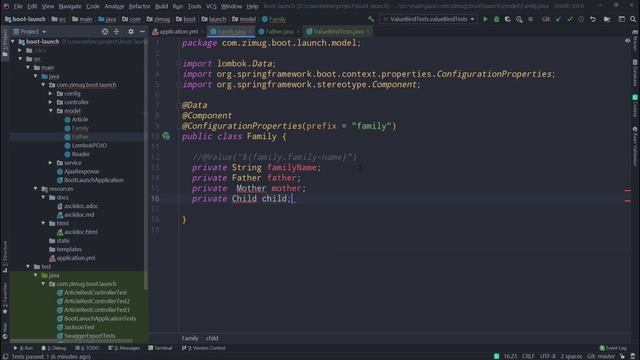This screenshot has width=640, height=360.
Task: Expand the controller package node
Action: (x=51, y=102)
